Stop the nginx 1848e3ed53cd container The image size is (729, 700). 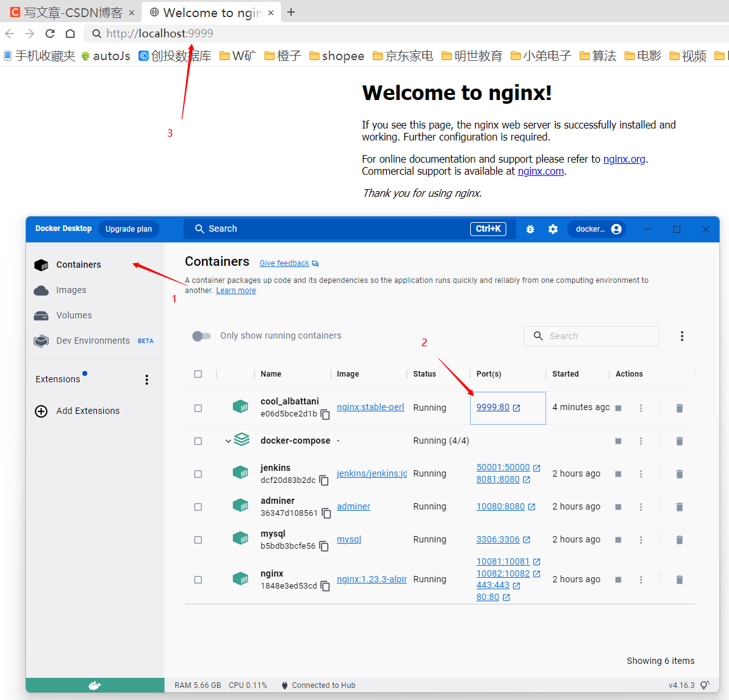pyautogui.click(x=618, y=580)
